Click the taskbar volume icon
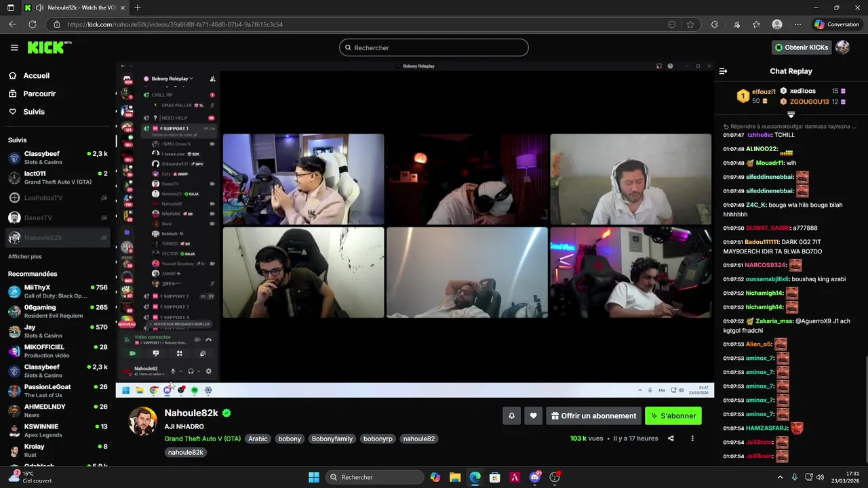 point(820,477)
